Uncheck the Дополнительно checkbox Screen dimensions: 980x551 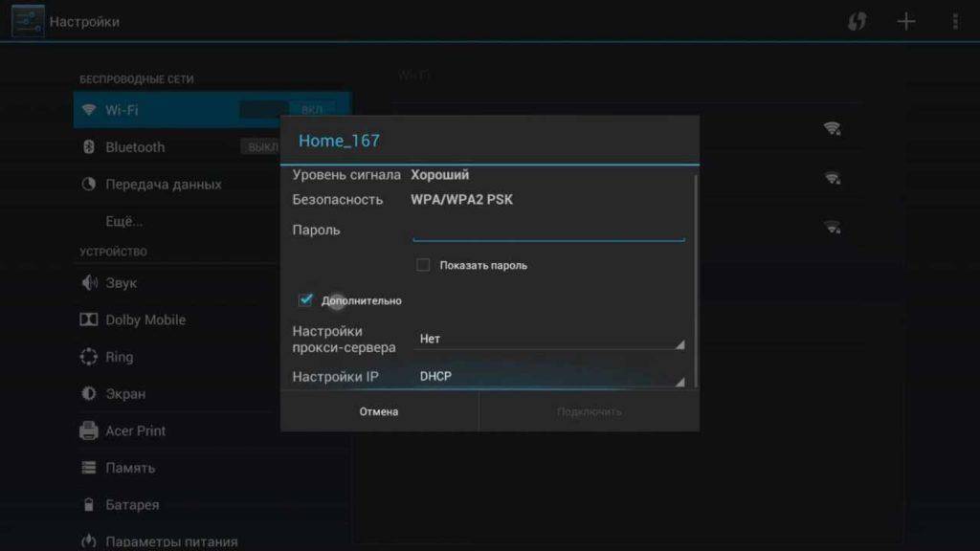click(305, 299)
